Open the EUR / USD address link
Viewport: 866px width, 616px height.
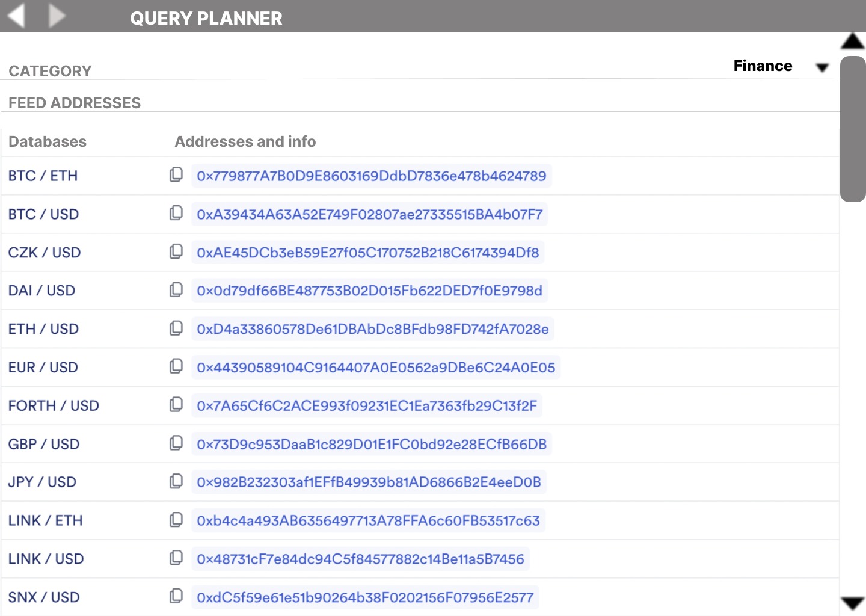(376, 368)
